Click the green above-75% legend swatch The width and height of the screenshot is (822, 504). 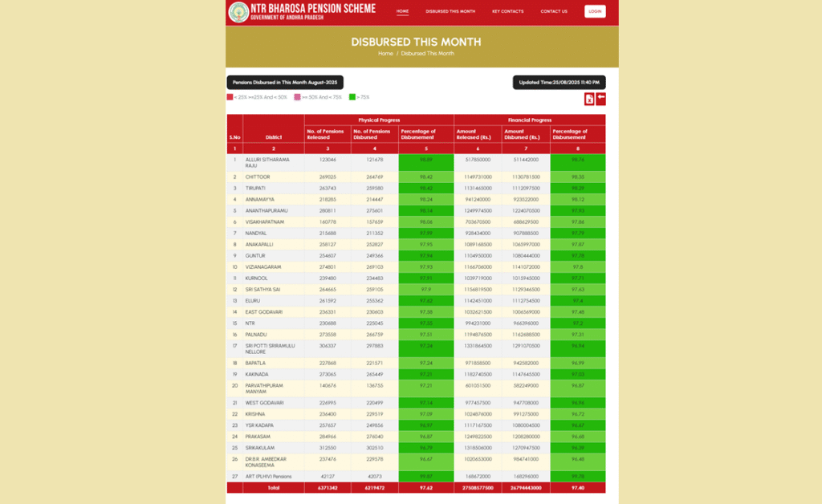[x=352, y=97]
